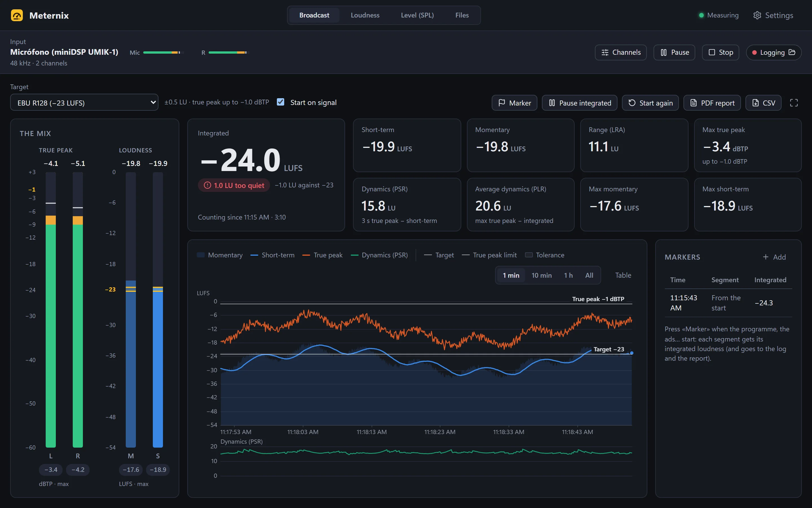The width and height of the screenshot is (812, 508).
Task: Click the Integrated −24.0 LUFS readout
Action: tap(251, 161)
